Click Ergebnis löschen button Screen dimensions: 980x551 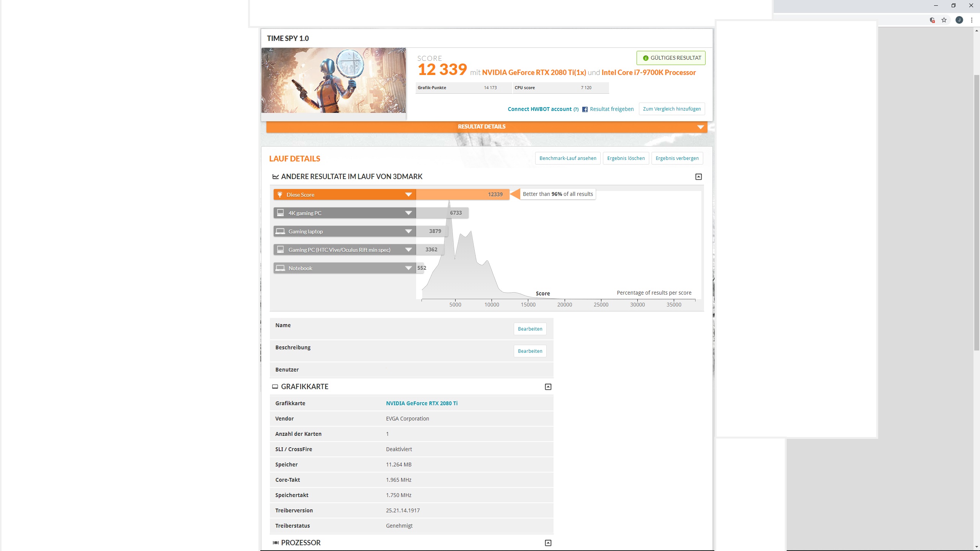click(626, 158)
